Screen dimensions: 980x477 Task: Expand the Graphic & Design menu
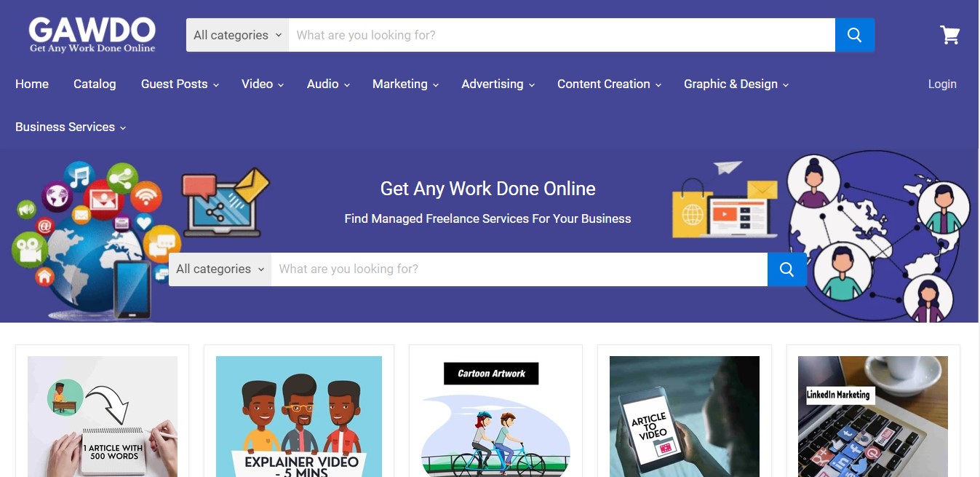pos(736,84)
